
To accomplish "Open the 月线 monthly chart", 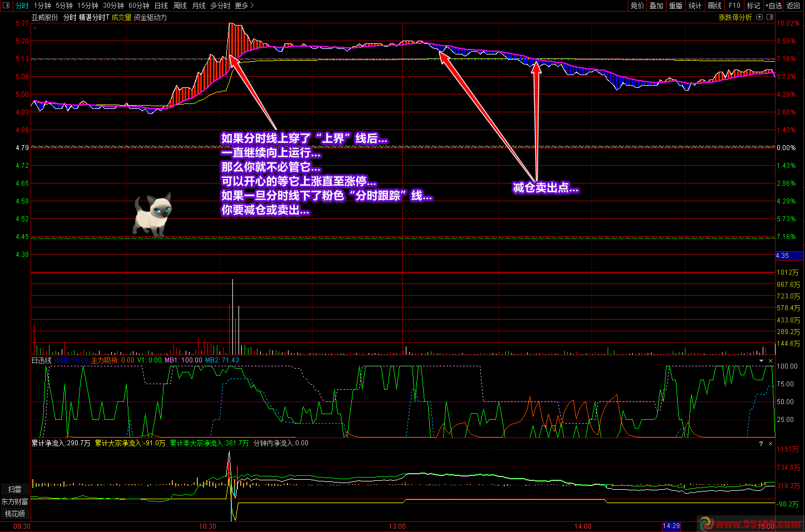I will [198, 6].
